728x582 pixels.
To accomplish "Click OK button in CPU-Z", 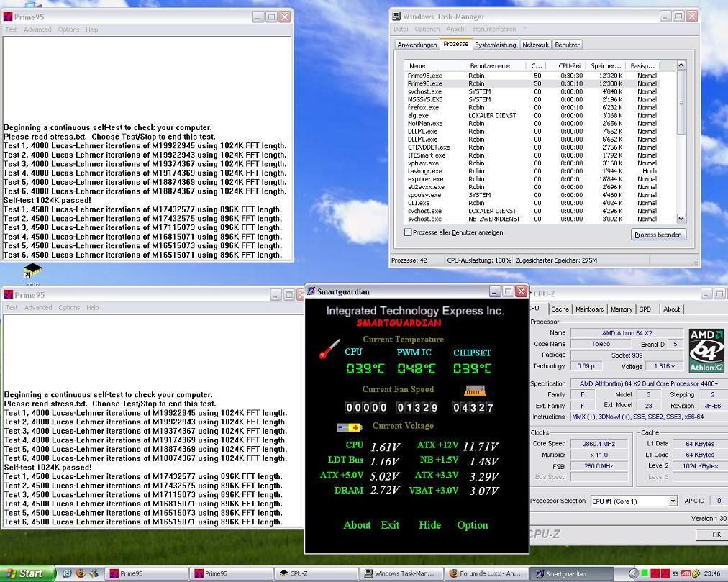I will [711, 535].
